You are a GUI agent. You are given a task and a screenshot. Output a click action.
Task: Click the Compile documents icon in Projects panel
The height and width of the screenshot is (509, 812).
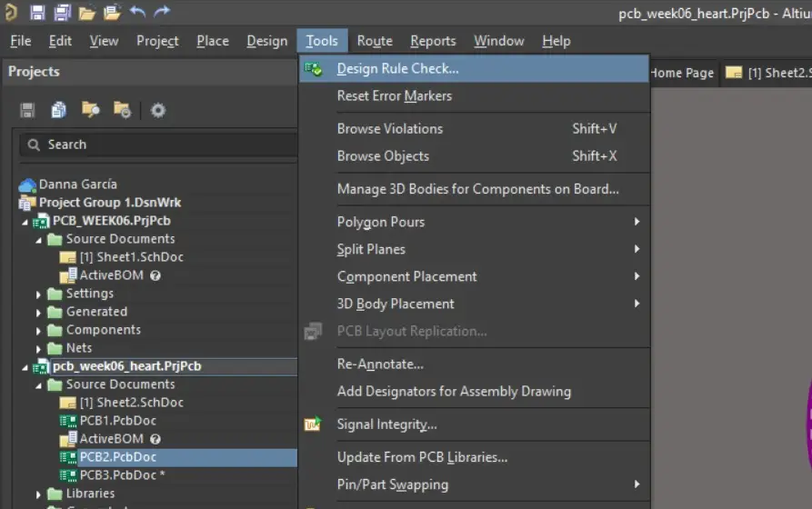tap(59, 110)
